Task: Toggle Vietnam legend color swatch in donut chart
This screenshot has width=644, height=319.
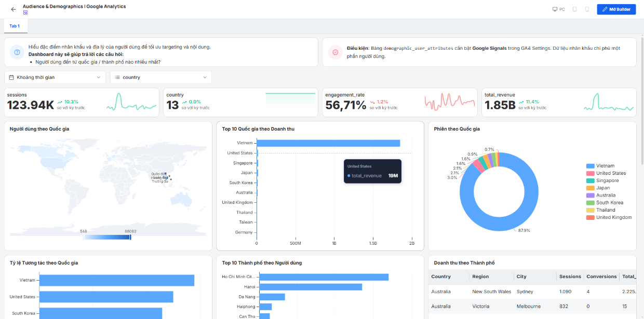Action: (x=590, y=166)
